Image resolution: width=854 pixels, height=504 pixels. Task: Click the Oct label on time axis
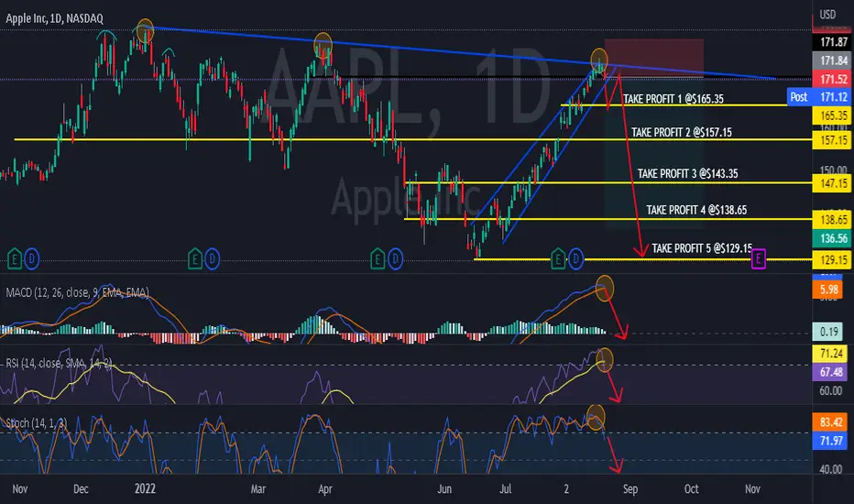click(691, 488)
